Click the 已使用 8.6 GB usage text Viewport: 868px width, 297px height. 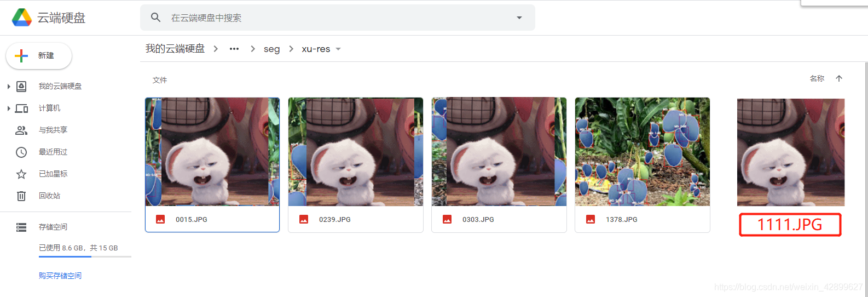click(x=78, y=248)
